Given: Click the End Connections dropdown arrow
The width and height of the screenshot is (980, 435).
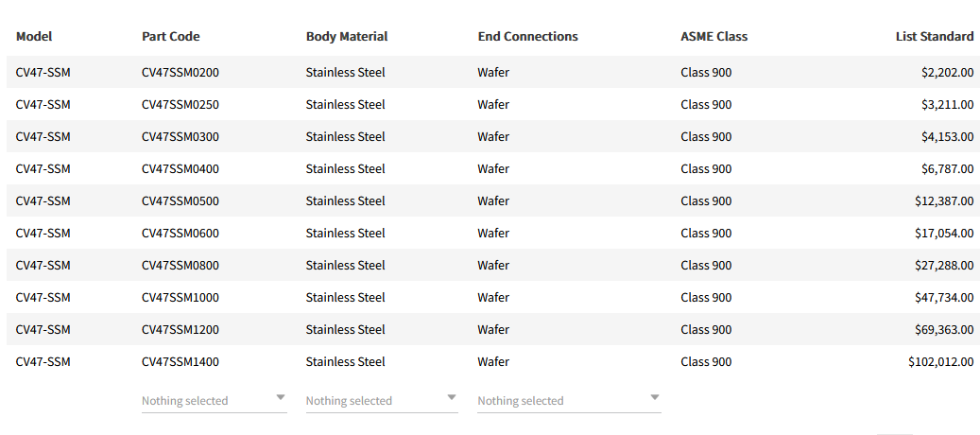Looking at the screenshot, I should click(x=655, y=398).
